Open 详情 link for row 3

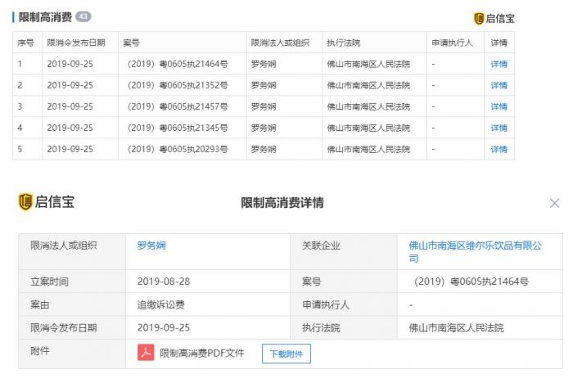pyautogui.click(x=499, y=106)
